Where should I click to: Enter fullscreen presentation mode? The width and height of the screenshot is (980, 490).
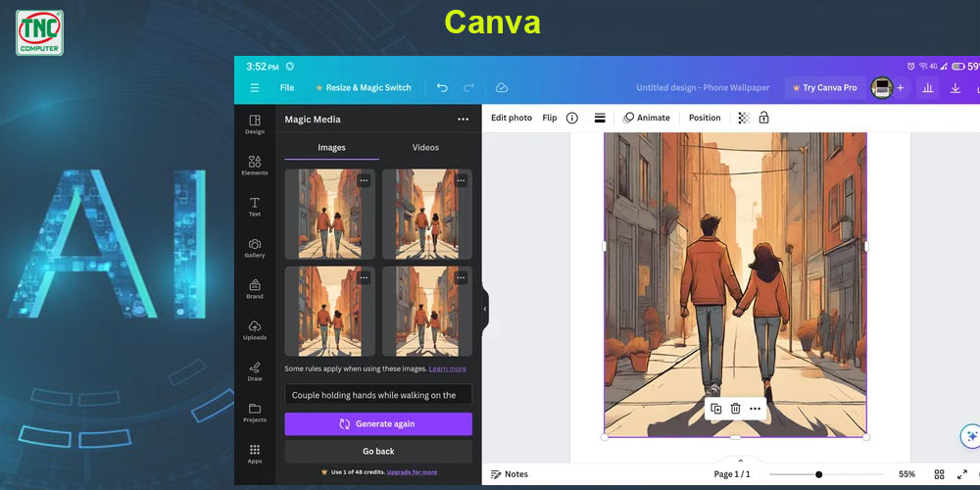[x=962, y=474]
